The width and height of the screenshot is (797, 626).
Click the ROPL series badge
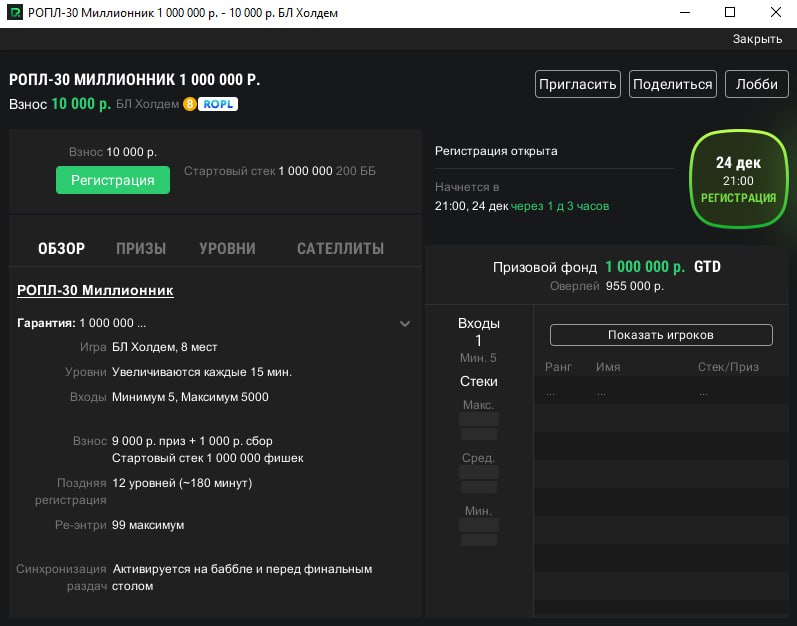pyautogui.click(x=218, y=104)
